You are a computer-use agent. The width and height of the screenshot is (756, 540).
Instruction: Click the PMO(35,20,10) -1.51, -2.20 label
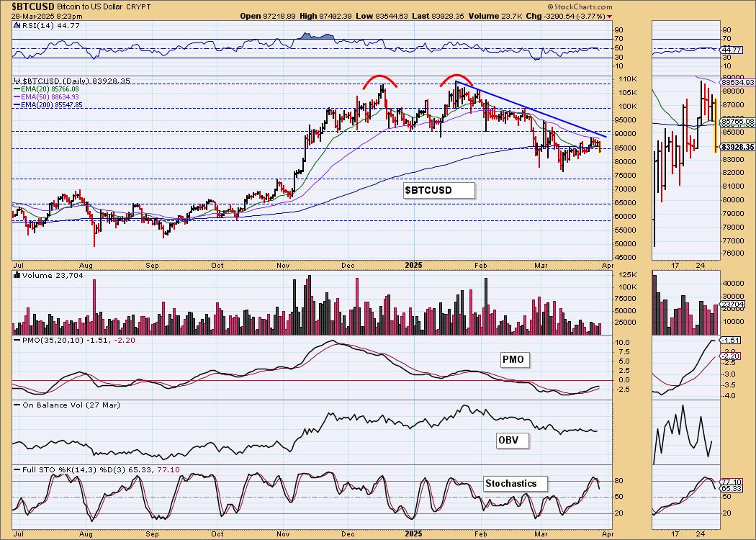[x=78, y=340]
